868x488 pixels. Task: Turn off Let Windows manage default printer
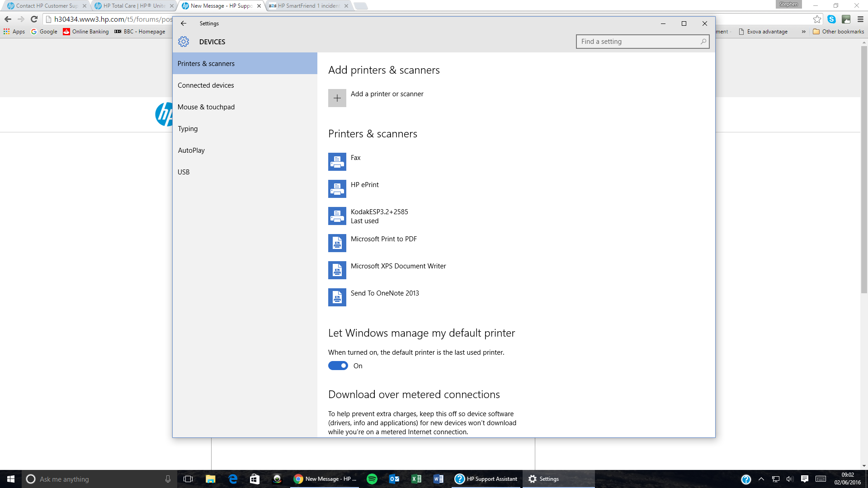click(338, 366)
